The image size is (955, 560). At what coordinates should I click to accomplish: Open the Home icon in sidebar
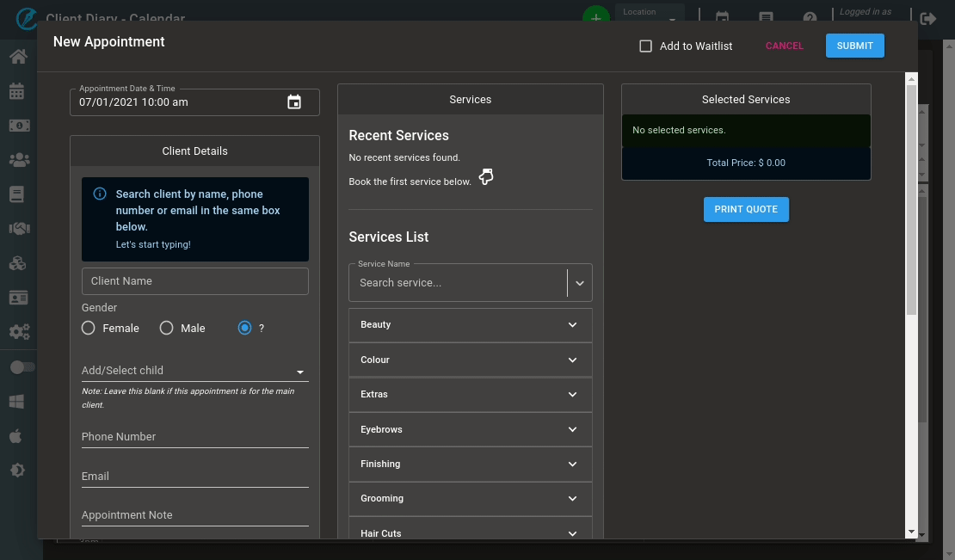18,57
